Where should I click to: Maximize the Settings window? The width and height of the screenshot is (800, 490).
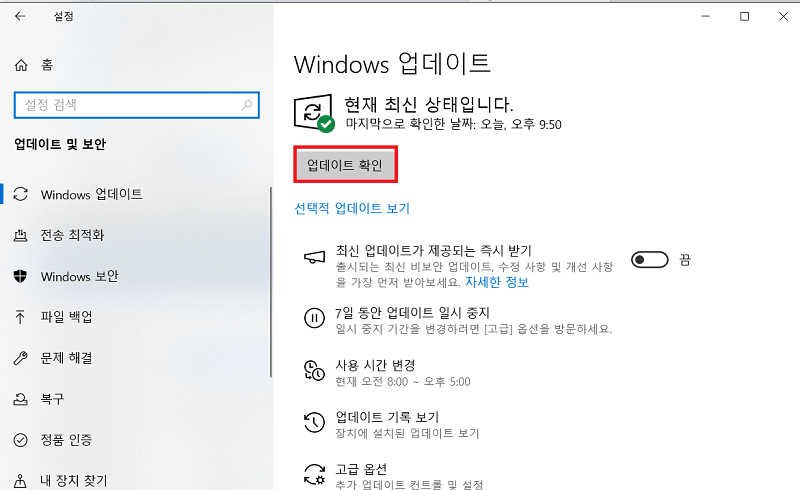coord(744,16)
